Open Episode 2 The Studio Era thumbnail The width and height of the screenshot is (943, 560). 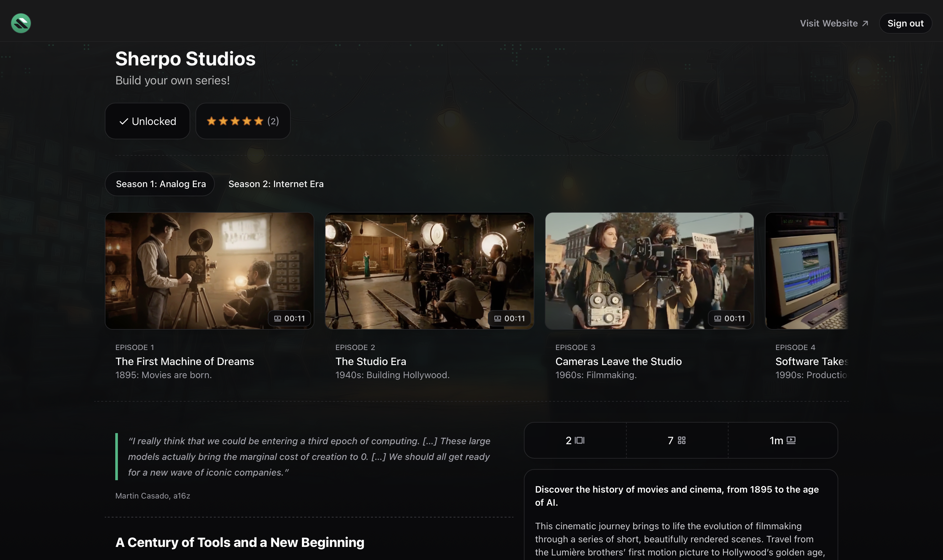click(429, 271)
